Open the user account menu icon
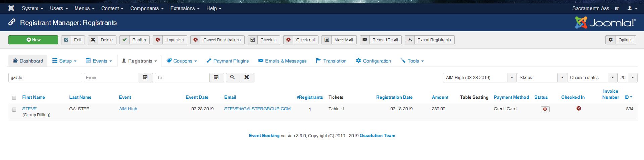Viewport: 644px width, 160px height. click(x=631, y=8)
